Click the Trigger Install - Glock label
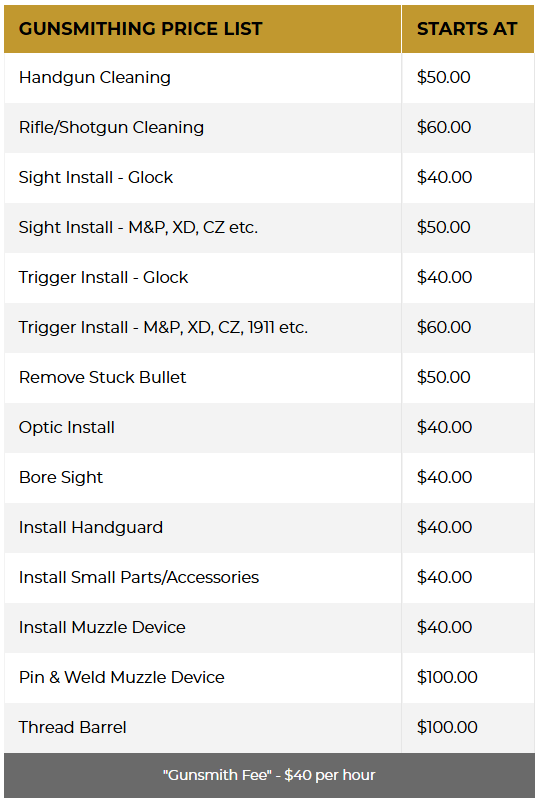The width and height of the screenshot is (539, 801). point(103,277)
